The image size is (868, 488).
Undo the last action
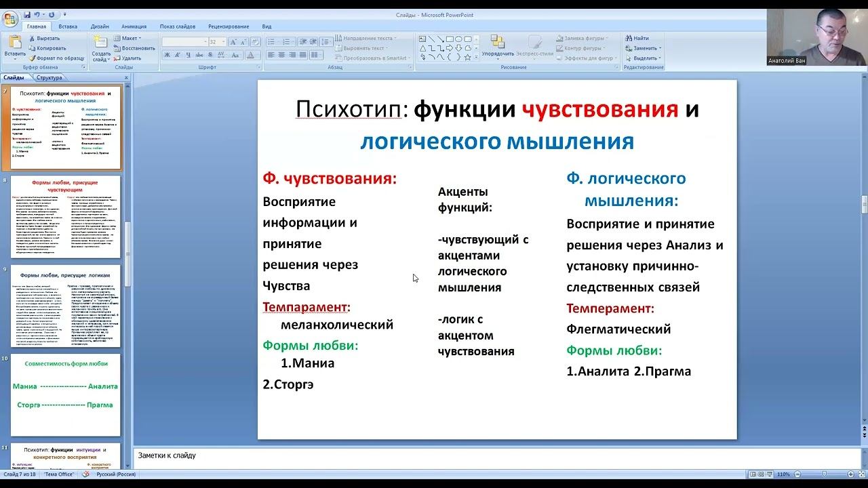point(38,14)
